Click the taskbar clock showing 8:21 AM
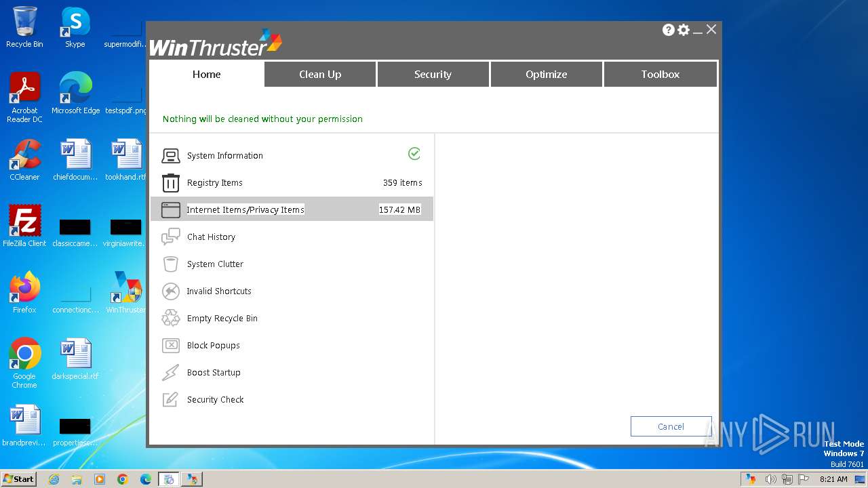The image size is (868, 488). click(x=833, y=479)
